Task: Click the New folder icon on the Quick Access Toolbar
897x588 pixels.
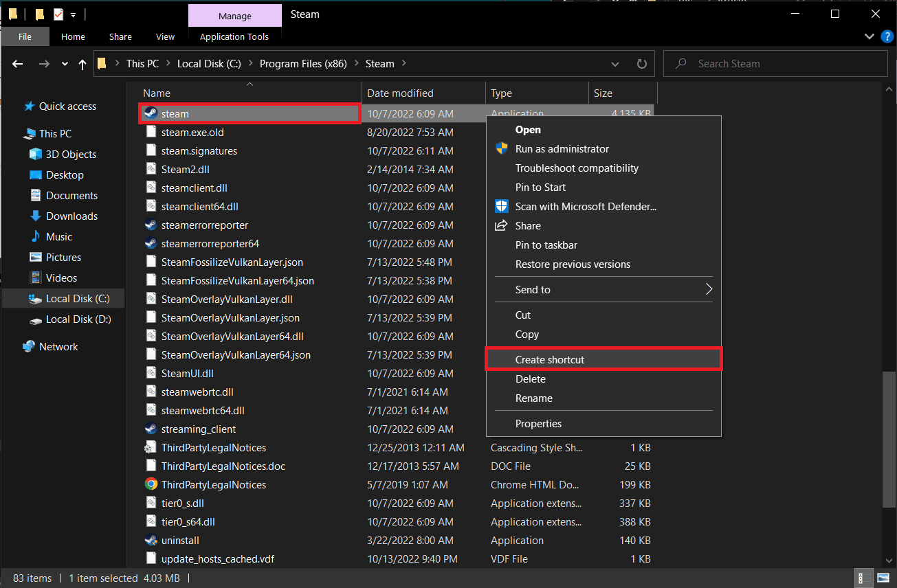Action: 39,14
